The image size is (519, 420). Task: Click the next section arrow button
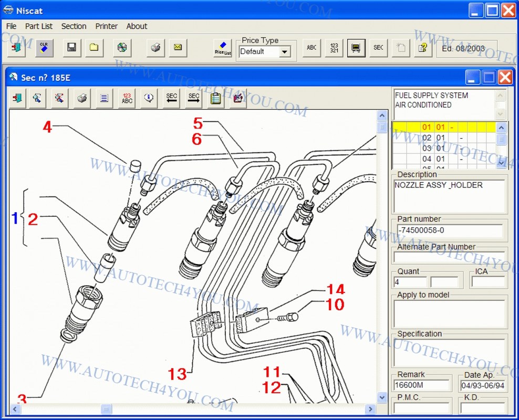pyautogui.click(x=194, y=98)
